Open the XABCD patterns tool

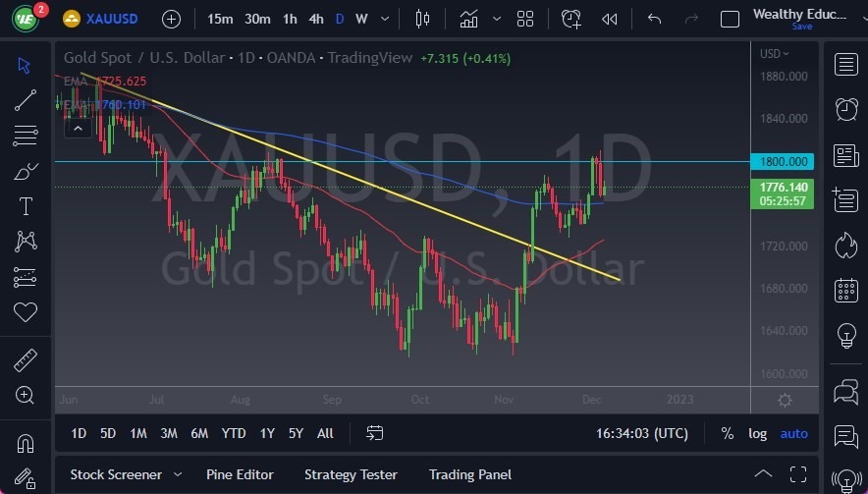pos(26,241)
